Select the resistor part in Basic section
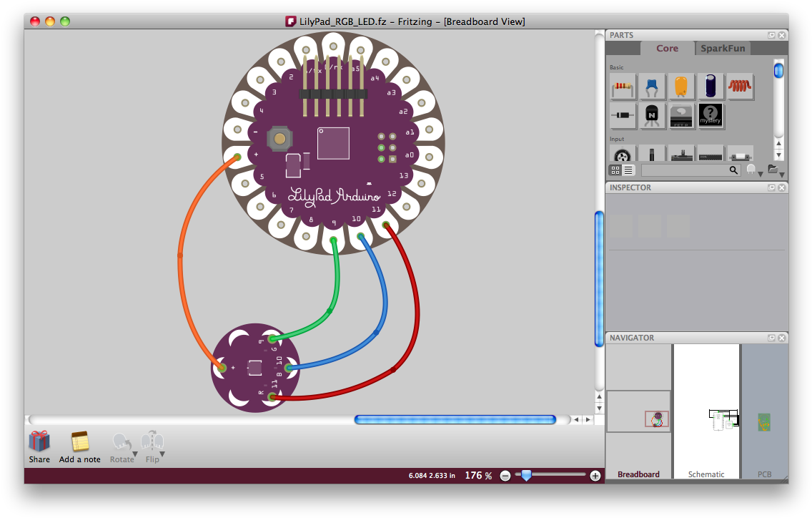Viewport: 812px width, 518px height. 622,87
